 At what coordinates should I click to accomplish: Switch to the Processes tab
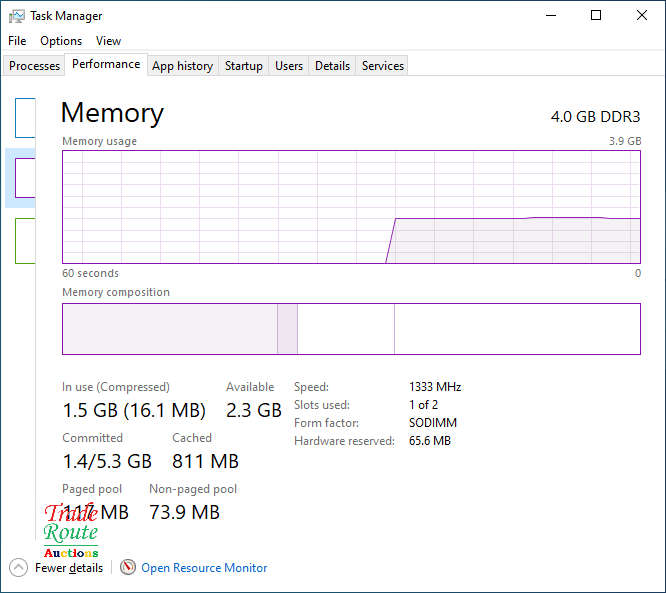35,66
